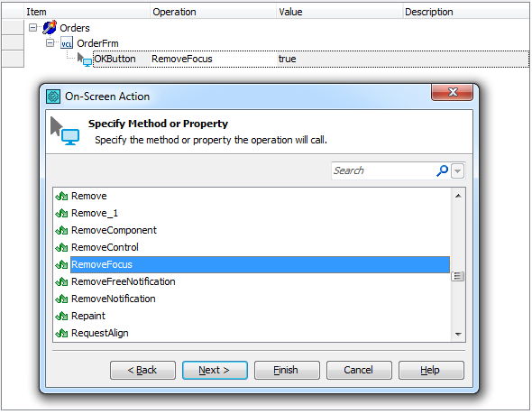Click the VCL icon beside OrderFrm
The height and width of the screenshot is (414, 532).
pos(67,43)
